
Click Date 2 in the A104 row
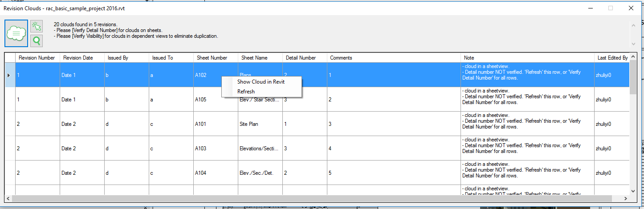82,173
